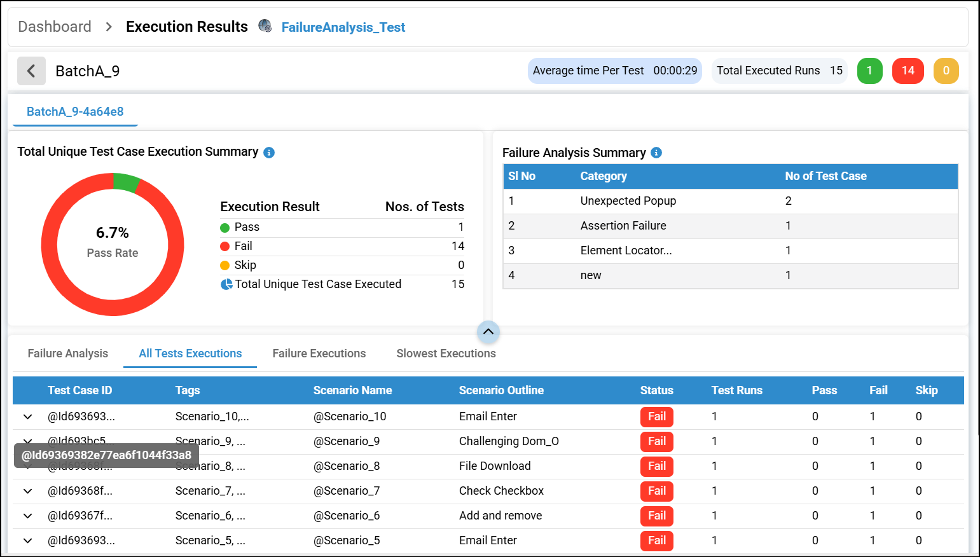The height and width of the screenshot is (557, 980).
Task: Open the Failure Executions tab
Action: pos(319,354)
